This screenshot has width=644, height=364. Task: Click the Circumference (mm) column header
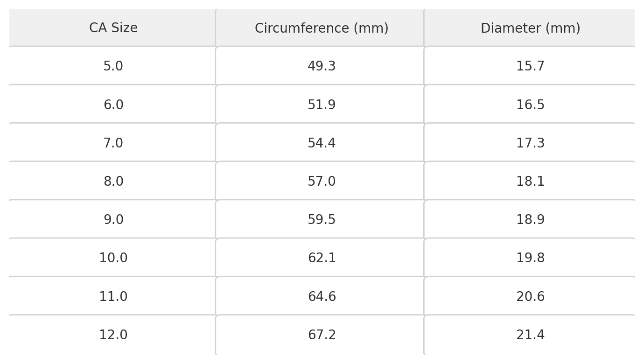tap(322, 28)
